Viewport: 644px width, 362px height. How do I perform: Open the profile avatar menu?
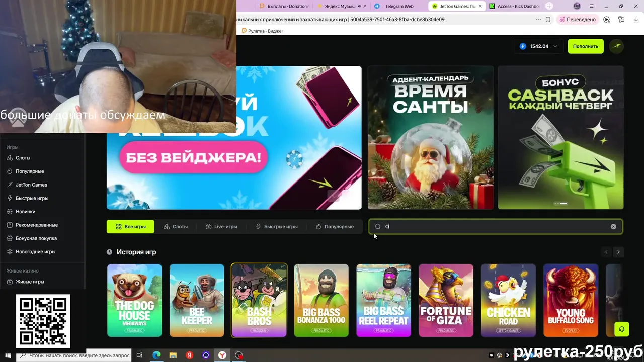tap(617, 46)
